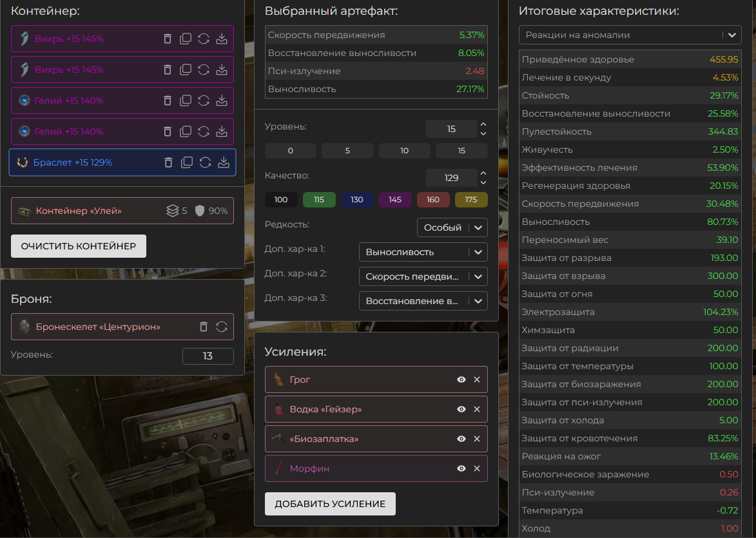Toggle the «Биозаплатка» eye icon

pyautogui.click(x=461, y=439)
